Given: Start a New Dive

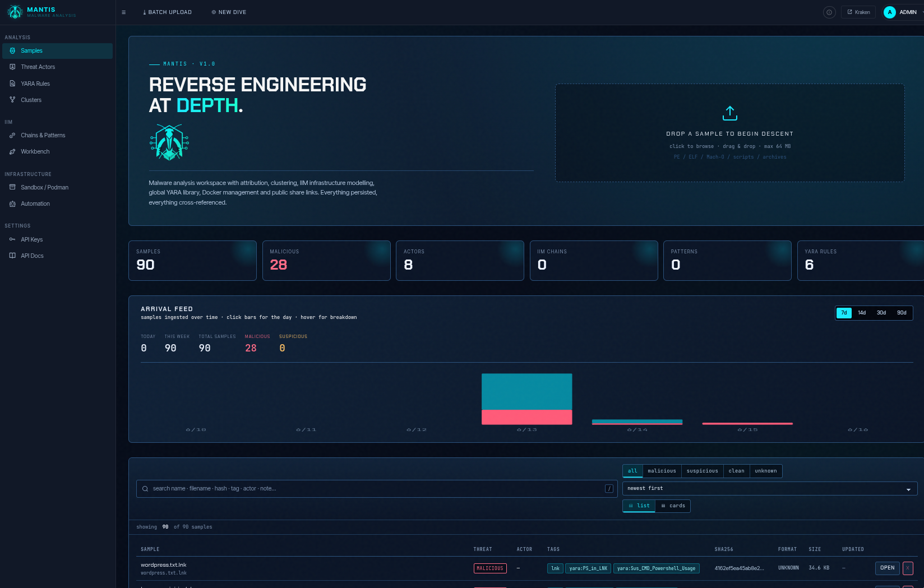Looking at the screenshot, I should [229, 12].
